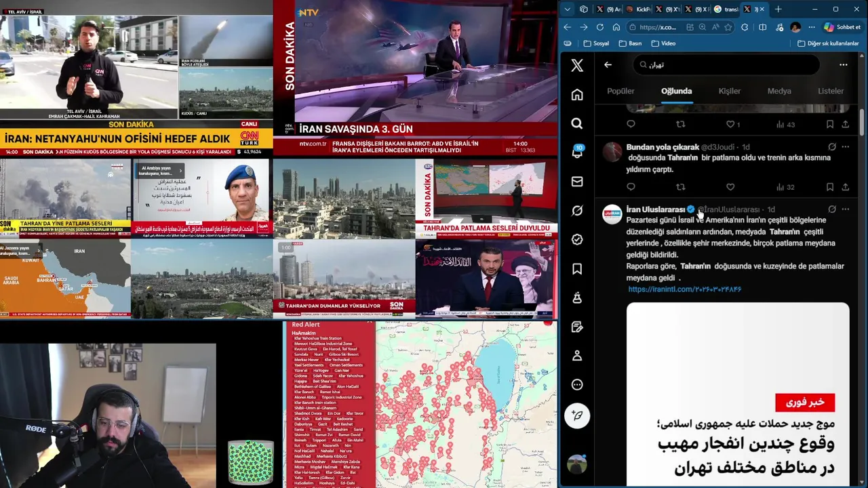Screen dimensions: 868x488
Task: Bookmark the Bundan yola çıkarak post
Action: 830,187
